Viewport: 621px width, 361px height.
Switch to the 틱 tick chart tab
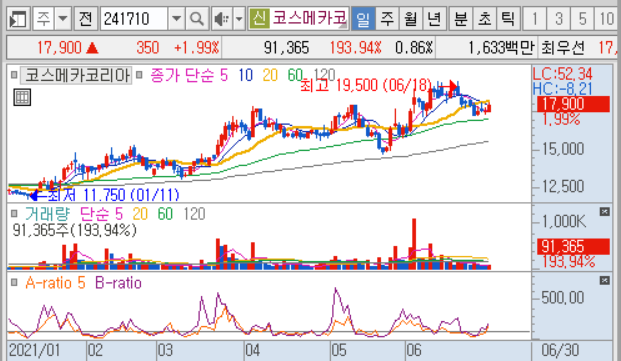click(x=508, y=19)
